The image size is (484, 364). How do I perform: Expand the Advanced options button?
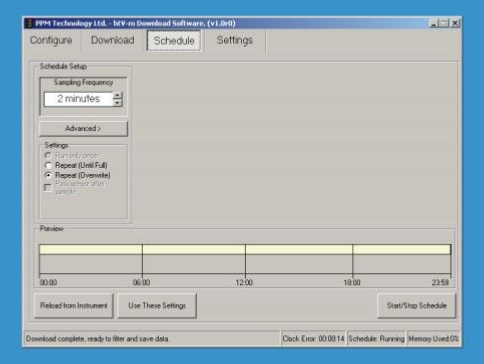click(83, 129)
